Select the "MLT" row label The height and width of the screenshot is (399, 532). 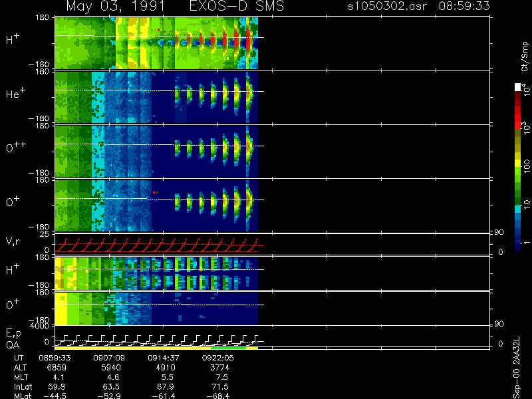21,377
